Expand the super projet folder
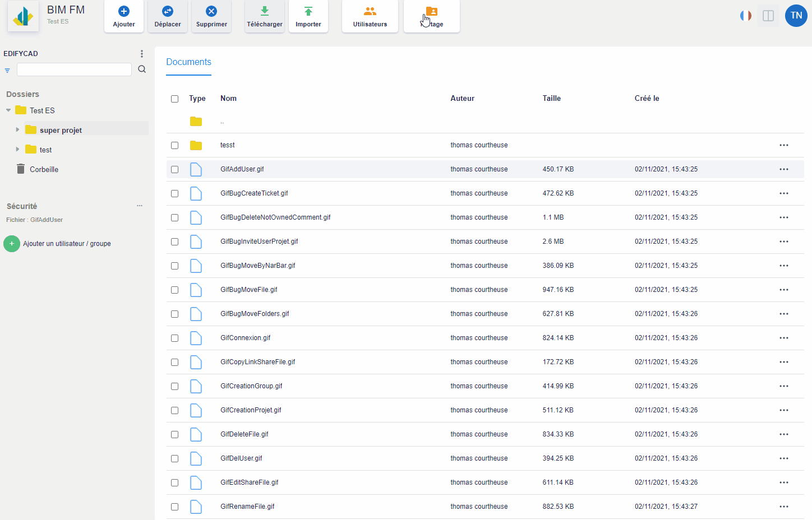The image size is (812, 520). click(17, 130)
